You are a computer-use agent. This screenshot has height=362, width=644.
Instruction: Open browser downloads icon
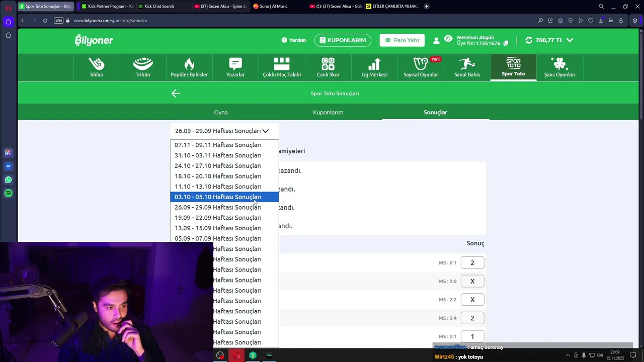pyautogui.click(x=601, y=21)
